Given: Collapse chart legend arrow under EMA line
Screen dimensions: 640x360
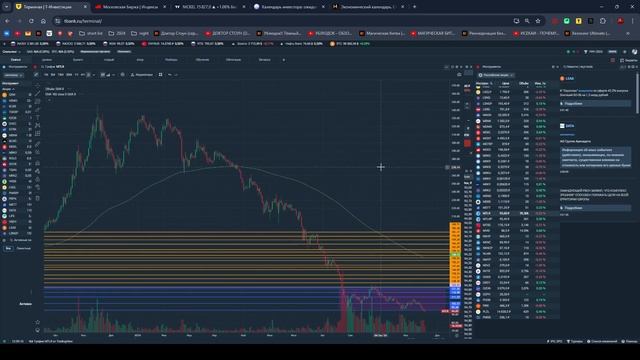Looking at the screenshot, I should click(x=49, y=100).
